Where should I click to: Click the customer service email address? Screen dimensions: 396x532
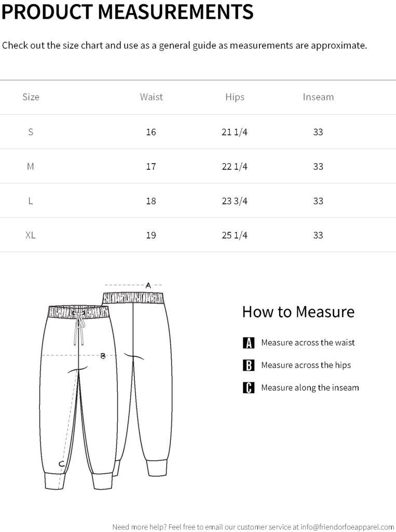[x=347, y=527]
